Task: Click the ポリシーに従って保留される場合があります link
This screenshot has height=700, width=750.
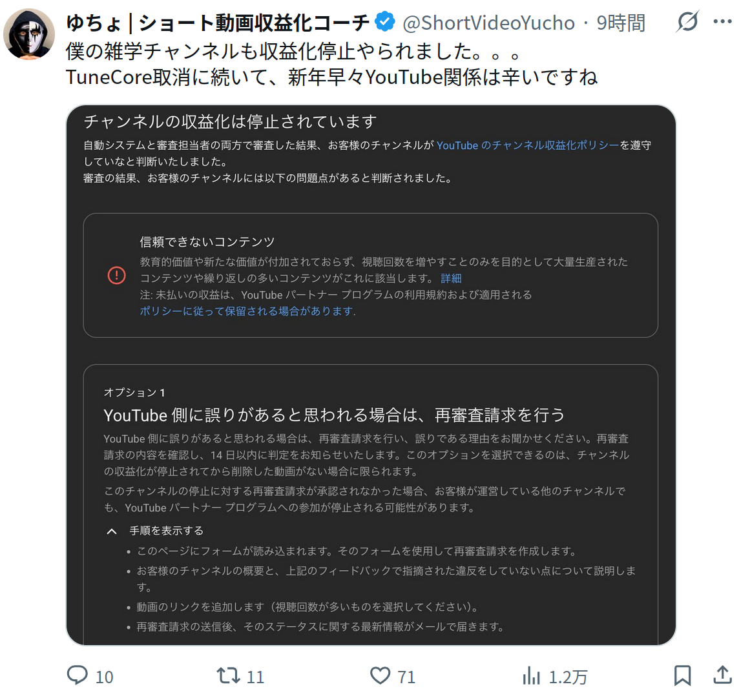Action: [x=247, y=311]
